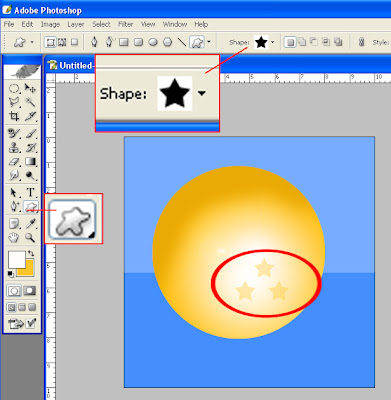391x400 pixels.
Task: Select Exclude Overlapping Shape Areas option
Action: 338,42
